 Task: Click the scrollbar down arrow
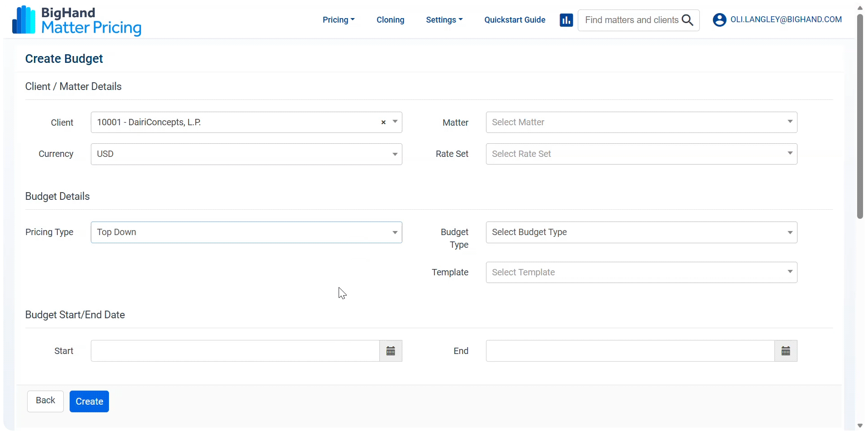860,426
